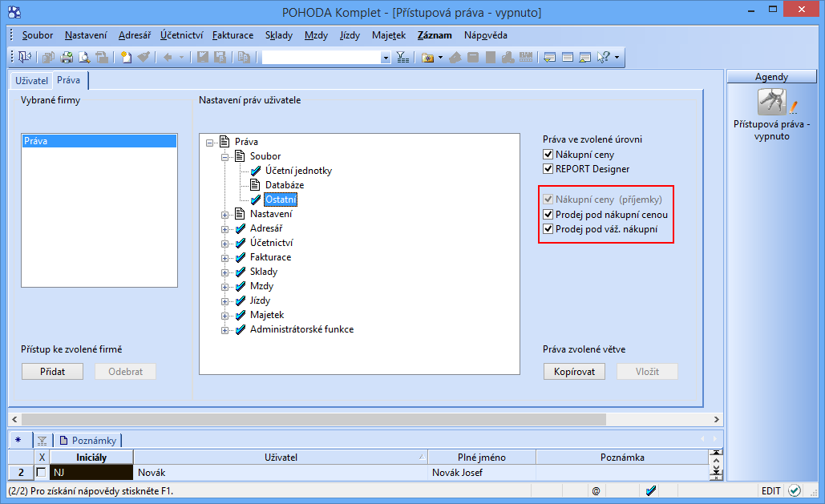Collapse the Práva root tree node

pos(209,143)
